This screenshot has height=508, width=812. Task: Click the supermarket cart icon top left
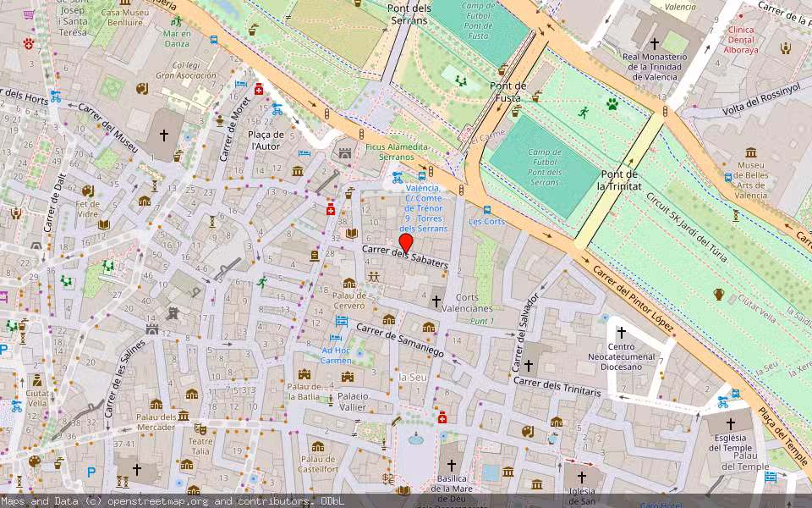29,14
